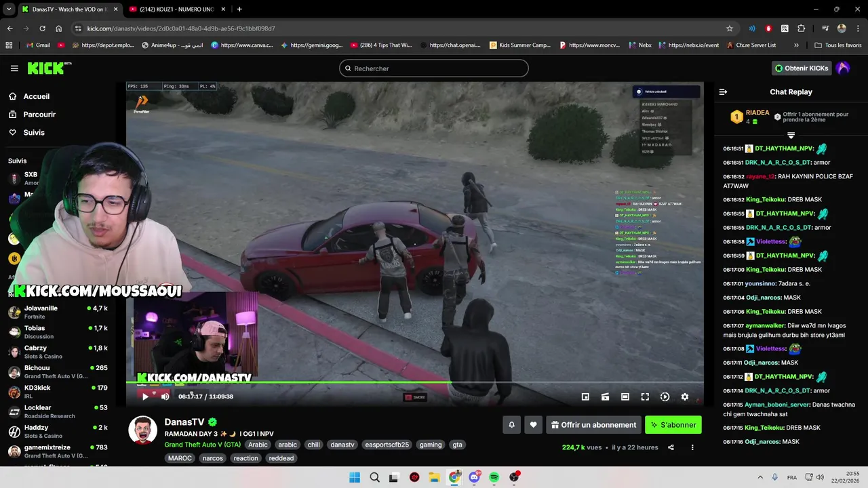This screenshot has width=868, height=488.
Task: Open File Explorer from taskbar
Action: point(434,477)
